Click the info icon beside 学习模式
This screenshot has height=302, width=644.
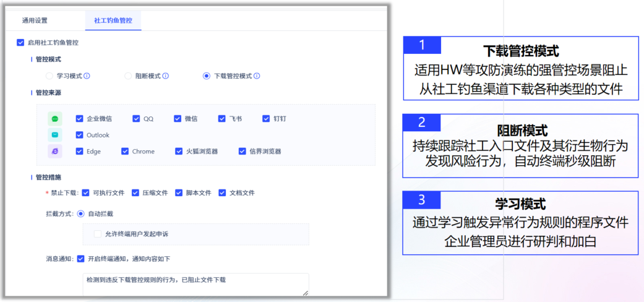pos(87,76)
